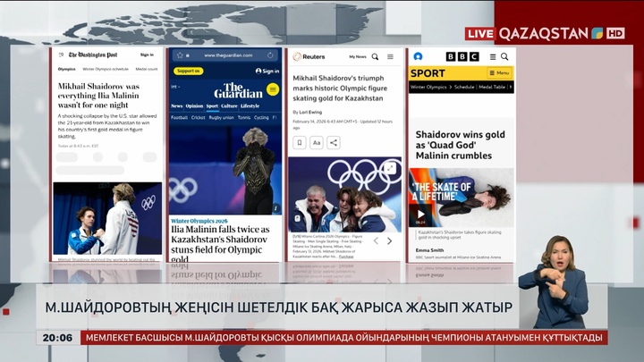
Task: Click Guardian Sign in link
Action: [x=267, y=71]
